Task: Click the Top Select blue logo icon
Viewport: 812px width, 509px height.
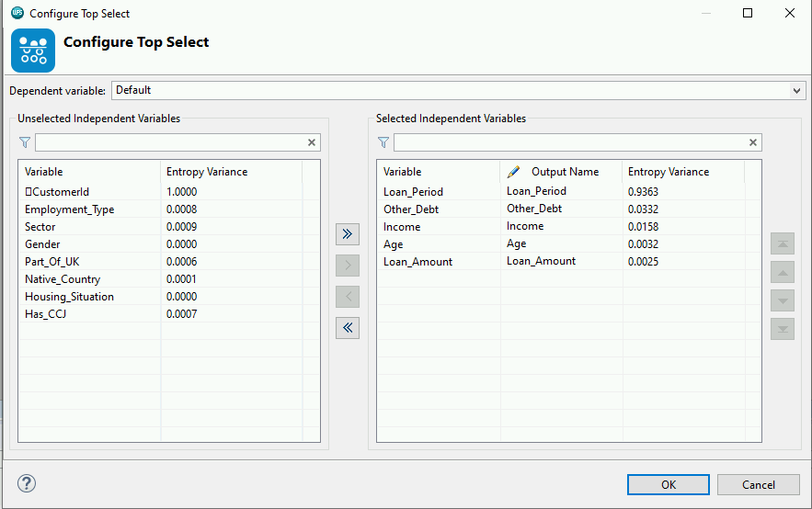Action: coord(33,51)
